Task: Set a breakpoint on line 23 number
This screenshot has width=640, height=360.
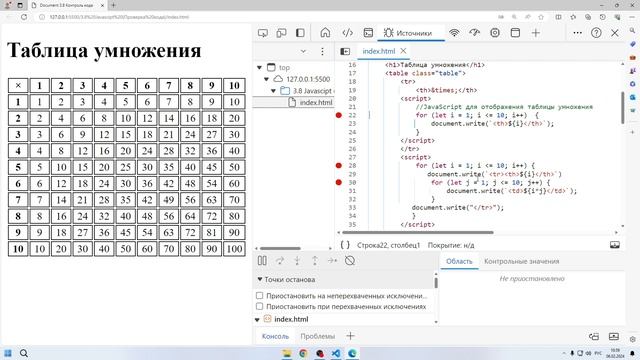Action: point(352,124)
